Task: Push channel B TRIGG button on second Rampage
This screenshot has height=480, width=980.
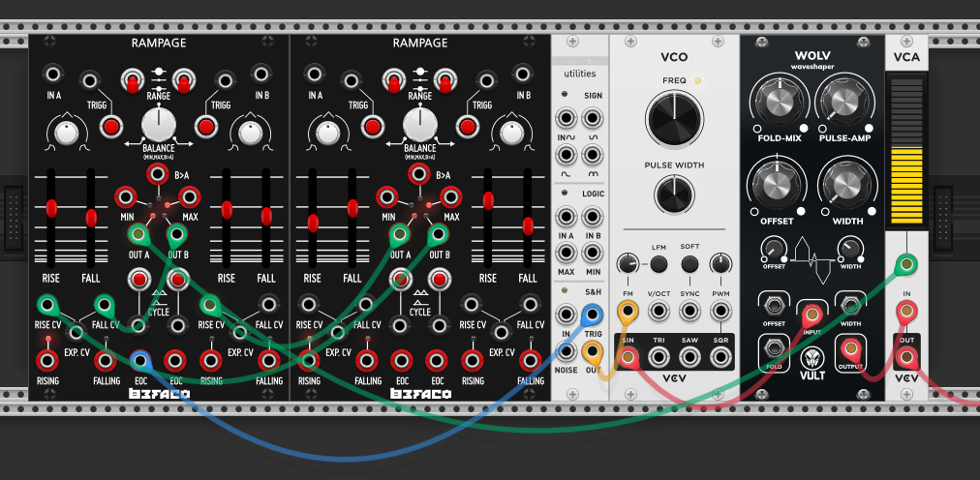Action: click(467, 127)
